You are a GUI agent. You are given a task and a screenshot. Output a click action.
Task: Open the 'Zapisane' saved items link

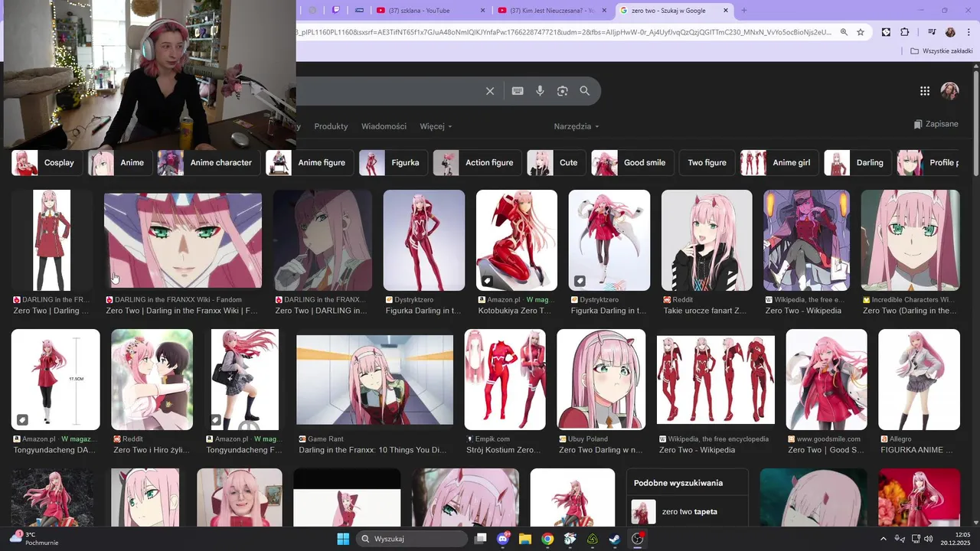click(x=936, y=124)
